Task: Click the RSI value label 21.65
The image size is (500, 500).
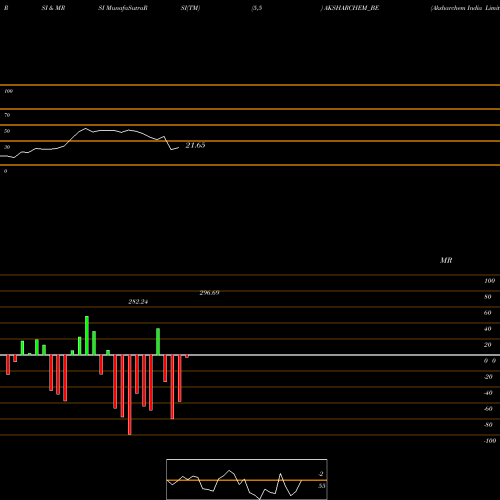Action: point(195,145)
